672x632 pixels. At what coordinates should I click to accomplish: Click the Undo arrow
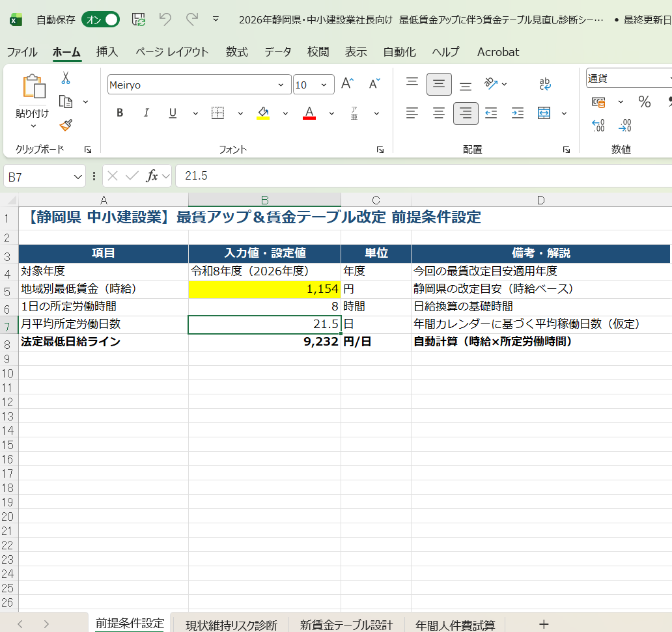(165, 20)
